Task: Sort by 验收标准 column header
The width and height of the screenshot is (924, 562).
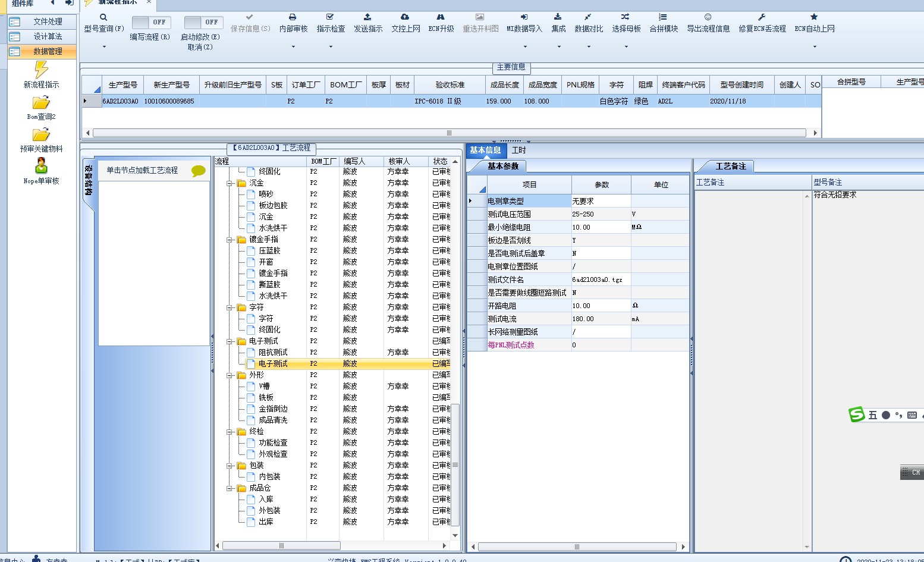Action: (450, 85)
